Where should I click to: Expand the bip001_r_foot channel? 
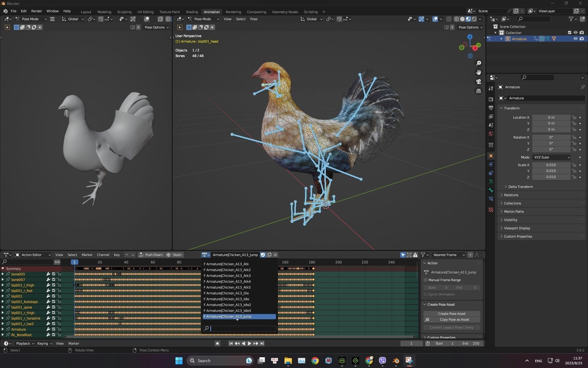[3, 291]
